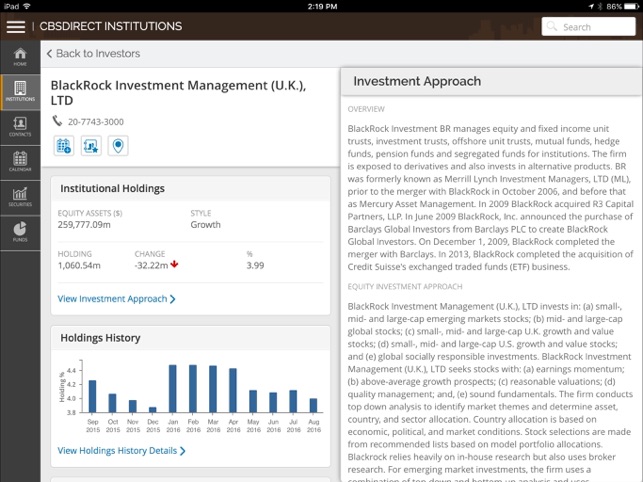Open Funds in sidebar
The image size is (643, 482).
pyautogui.click(x=20, y=233)
